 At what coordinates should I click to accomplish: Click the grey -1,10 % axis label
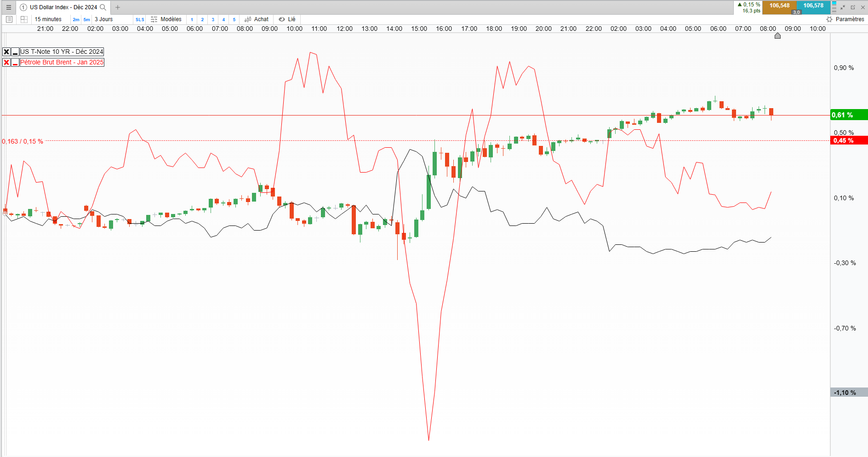(849, 393)
